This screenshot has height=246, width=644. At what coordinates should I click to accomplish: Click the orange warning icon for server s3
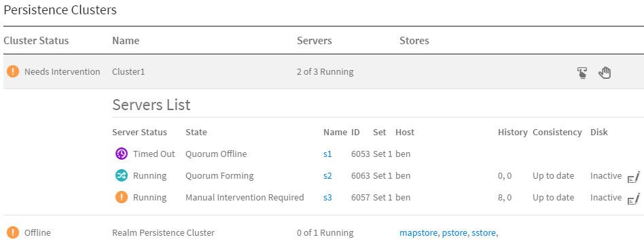click(122, 198)
